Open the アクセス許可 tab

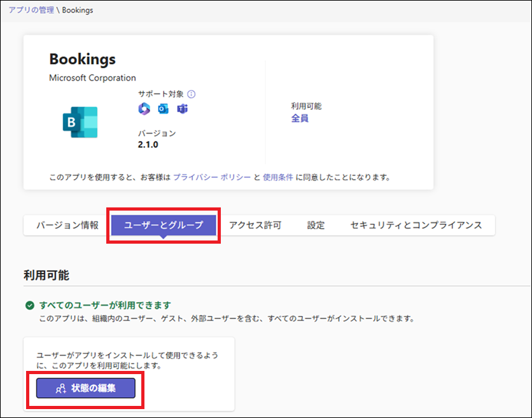[255, 225]
